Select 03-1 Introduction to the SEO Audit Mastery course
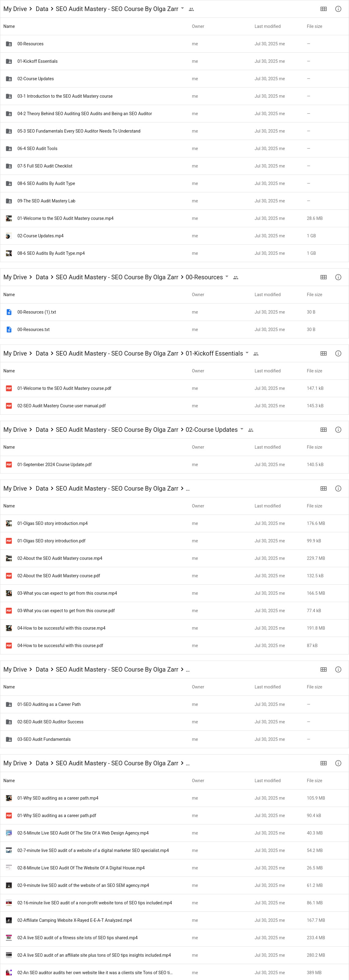 [174, 96]
